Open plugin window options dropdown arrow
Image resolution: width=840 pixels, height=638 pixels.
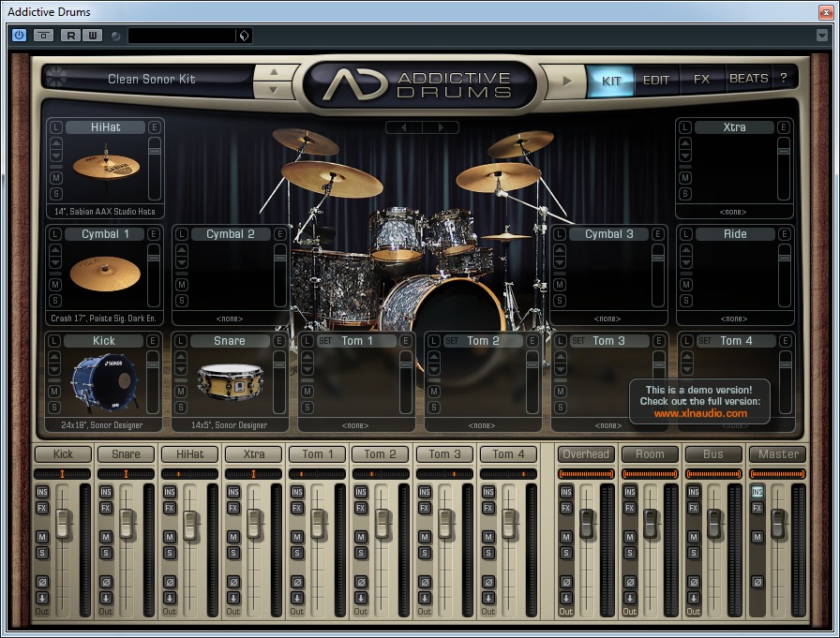[822, 36]
